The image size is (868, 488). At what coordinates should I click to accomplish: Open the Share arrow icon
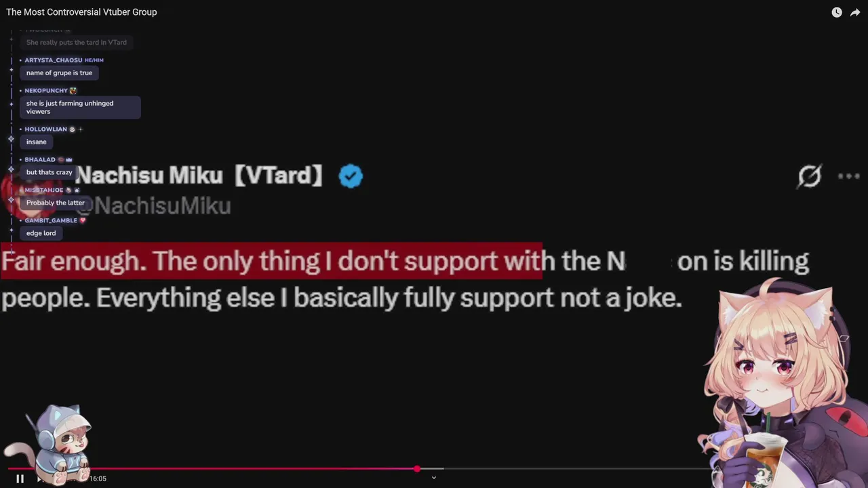855,12
